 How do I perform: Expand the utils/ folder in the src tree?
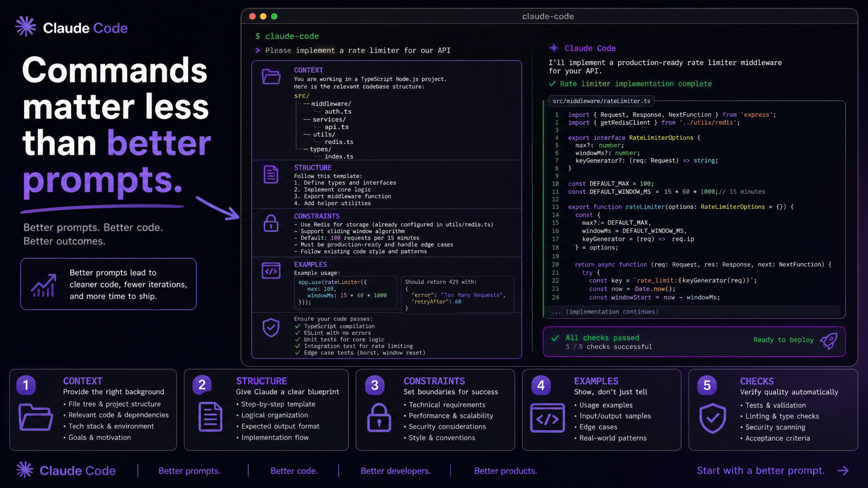(x=324, y=135)
